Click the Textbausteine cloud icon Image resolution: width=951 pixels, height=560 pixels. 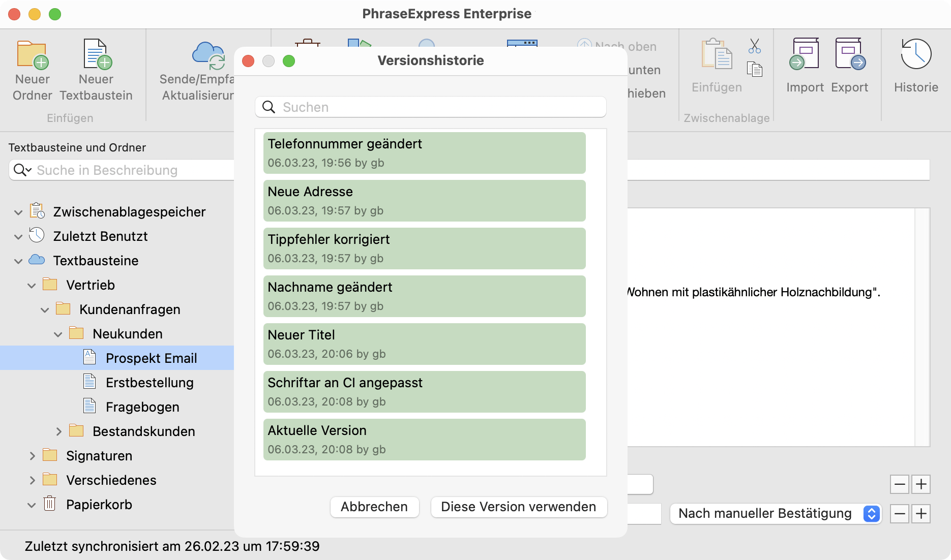click(x=37, y=260)
